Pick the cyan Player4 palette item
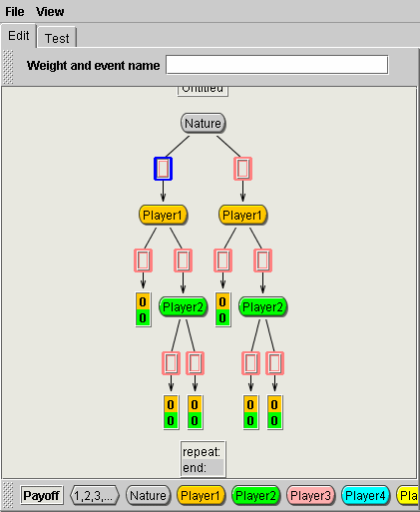 pyautogui.click(x=365, y=495)
